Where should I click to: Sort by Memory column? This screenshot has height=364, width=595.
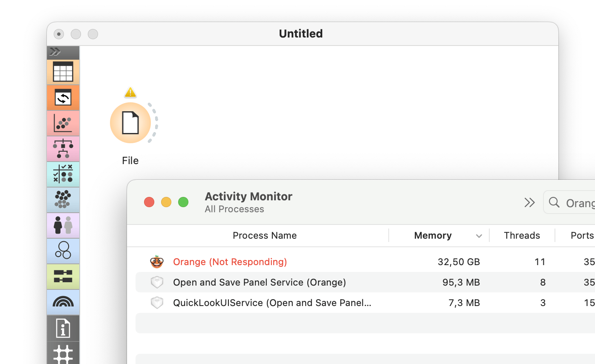[x=433, y=235]
